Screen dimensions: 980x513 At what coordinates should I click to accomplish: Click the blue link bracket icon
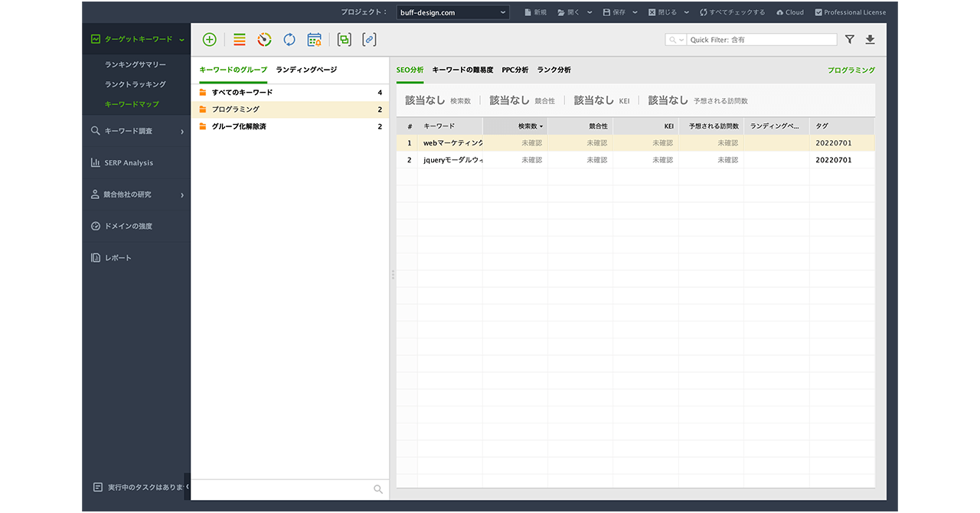pyautogui.click(x=369, y=40)
